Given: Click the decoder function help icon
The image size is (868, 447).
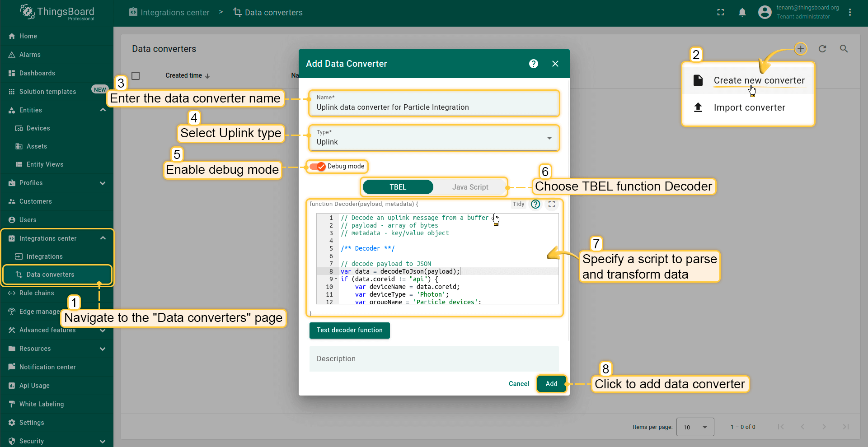Looking at the screenshot, I should [535, 204].
